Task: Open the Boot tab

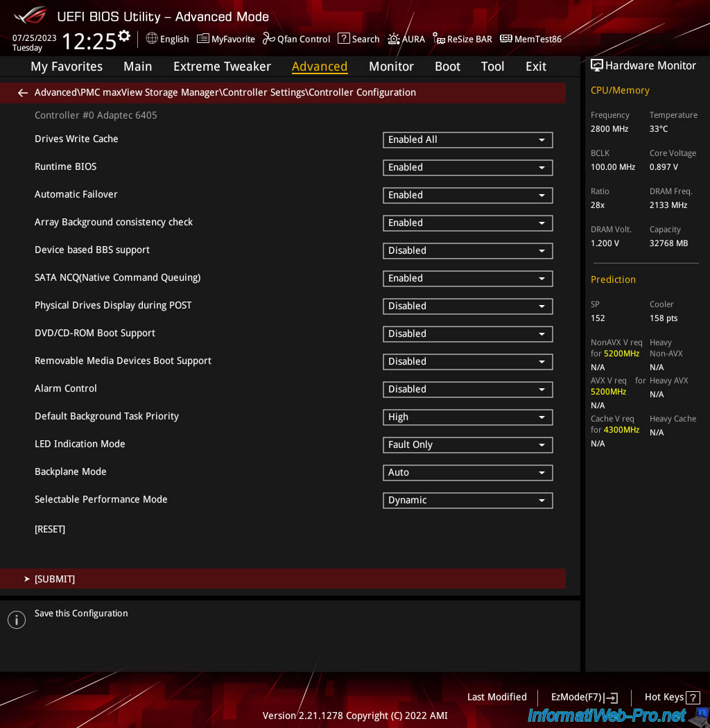Action: [x=447, y=67]
